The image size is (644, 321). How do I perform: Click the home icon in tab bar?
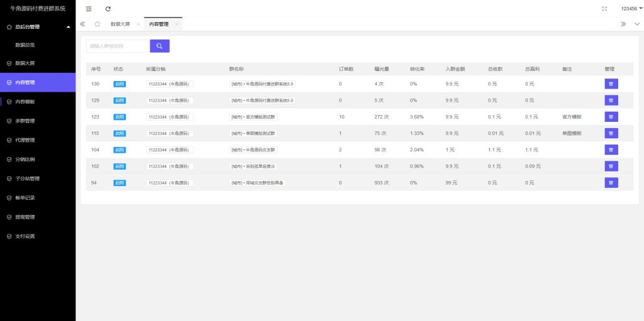pos(97,24)
